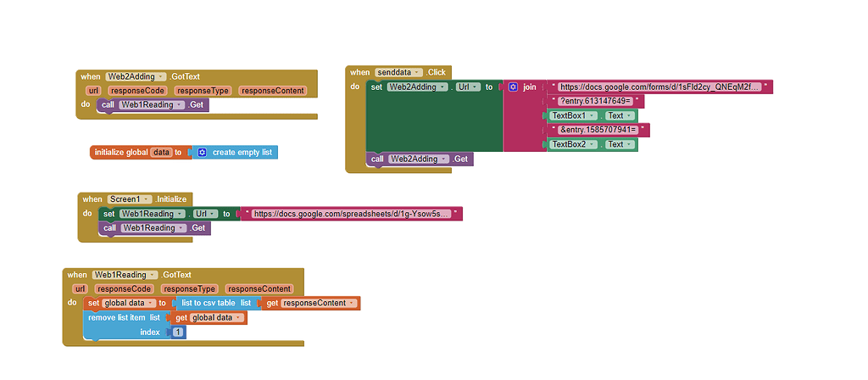
Task: Open mutator gear on the join block
Action: tap(513, 87)
